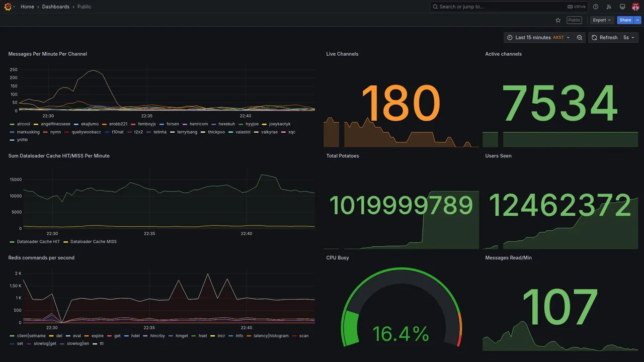The width and height of the screenshot is (644, 362).
Task: Toggle client|setname series in Redis legend
Action: 31,335
